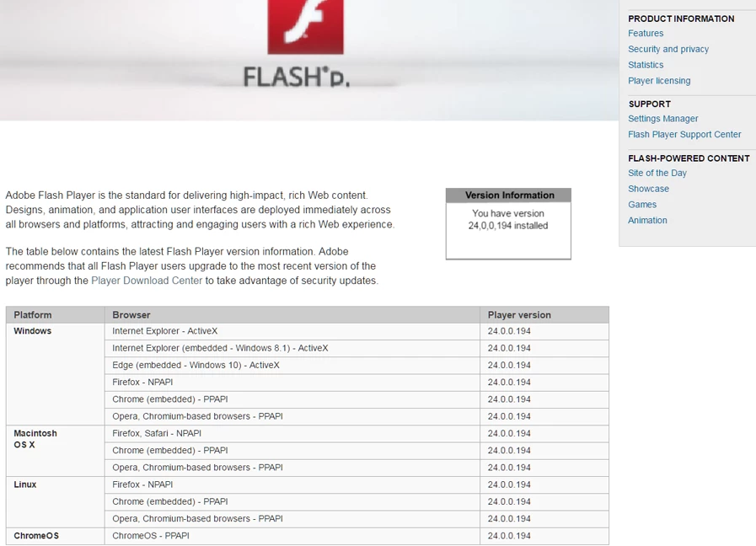
Task: Open the Showcase link
Action: (x=648, y=189)
